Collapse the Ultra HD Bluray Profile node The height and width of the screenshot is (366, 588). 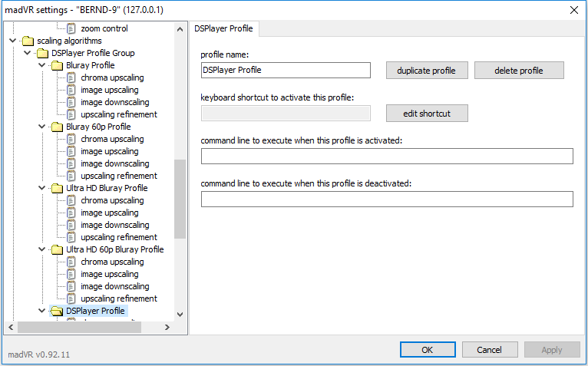coord(42,188)
